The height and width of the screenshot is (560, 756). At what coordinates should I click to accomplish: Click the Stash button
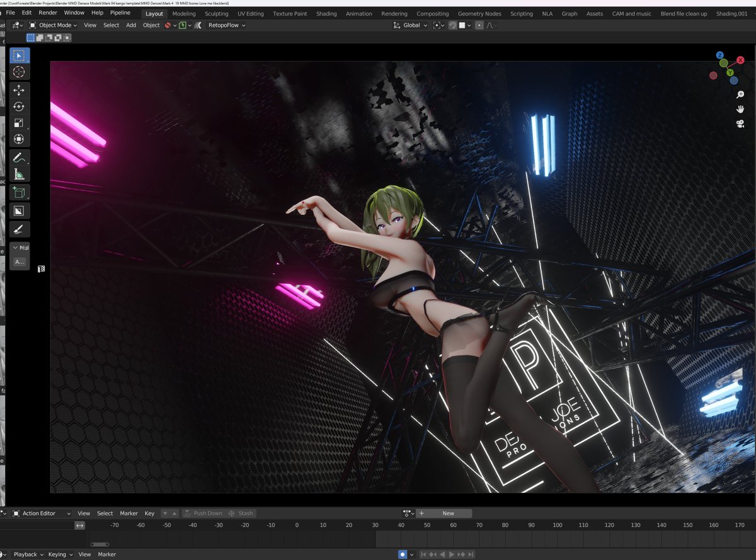241,513
